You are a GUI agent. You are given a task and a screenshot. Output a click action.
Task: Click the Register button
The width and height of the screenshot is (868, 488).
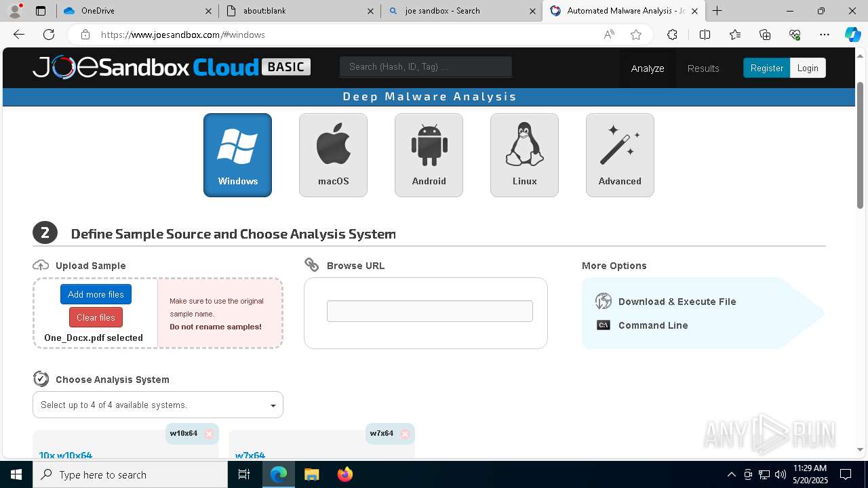point(767,68)
